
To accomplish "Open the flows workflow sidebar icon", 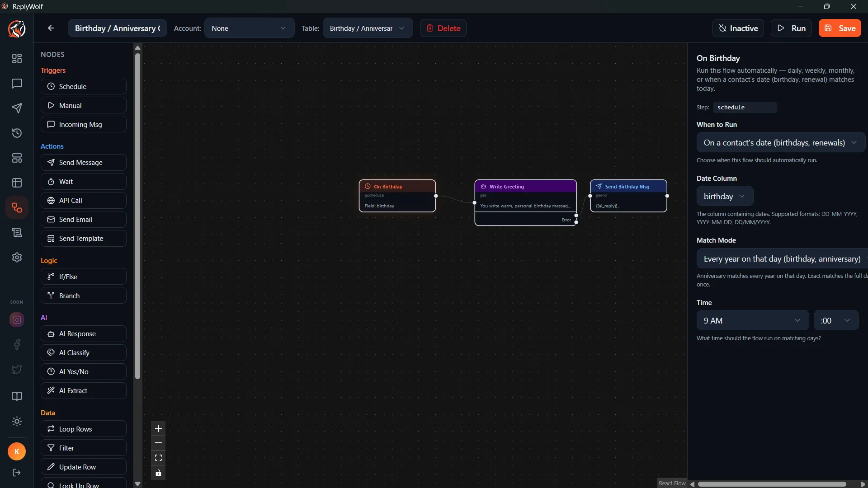I will tap(17, 208).
